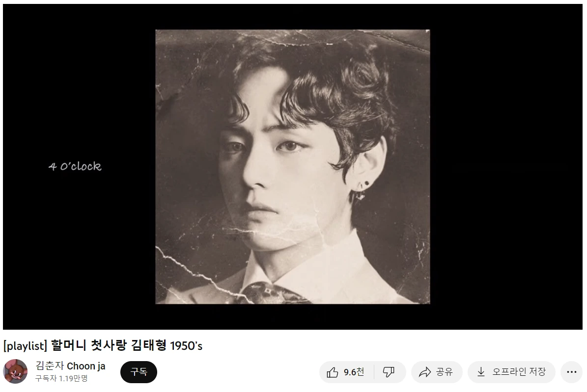Click the 공유 share label
Screen dimensions: 587x392
445,372
